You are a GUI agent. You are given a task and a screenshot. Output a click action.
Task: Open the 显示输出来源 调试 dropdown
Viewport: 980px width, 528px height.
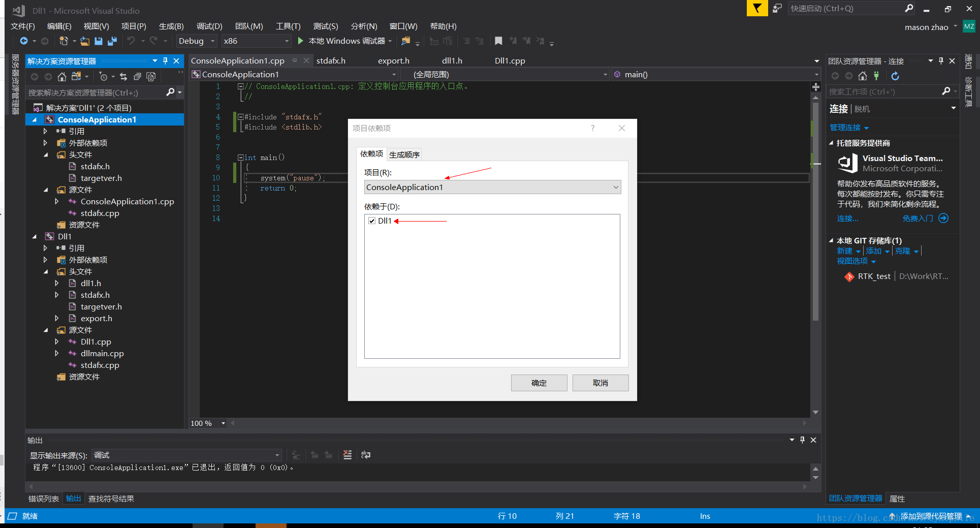tap(186, 455)
